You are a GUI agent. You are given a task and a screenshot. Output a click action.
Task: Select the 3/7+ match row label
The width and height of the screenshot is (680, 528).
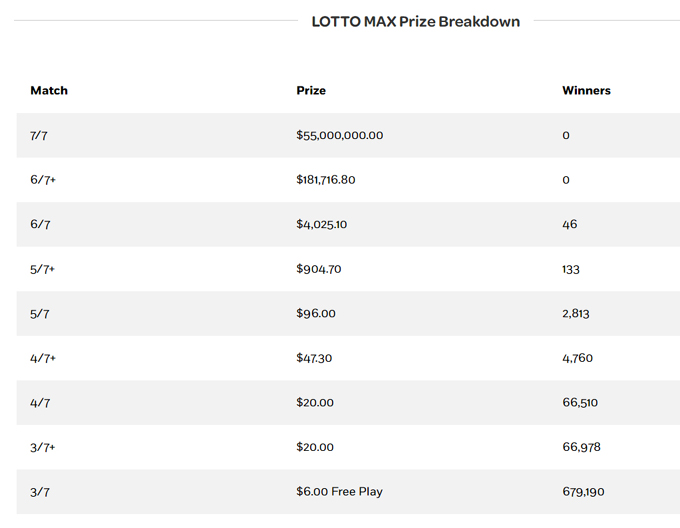(x=43, y=447)
